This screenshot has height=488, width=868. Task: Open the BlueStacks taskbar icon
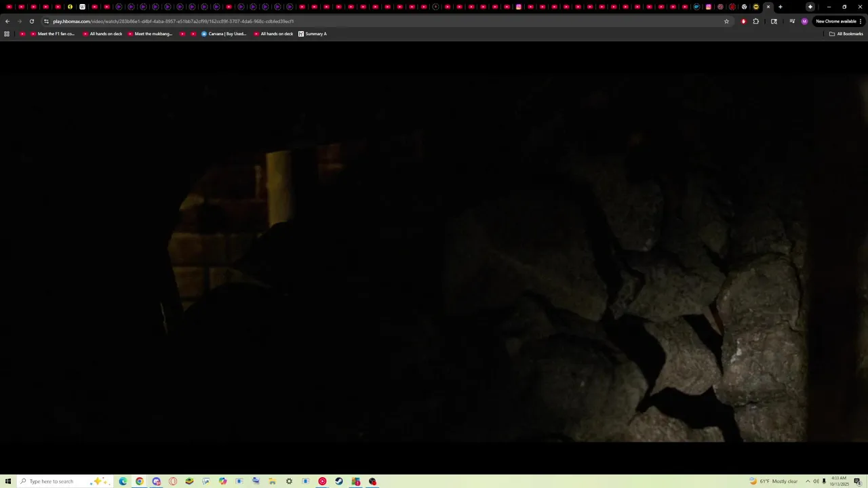[189, 481]
